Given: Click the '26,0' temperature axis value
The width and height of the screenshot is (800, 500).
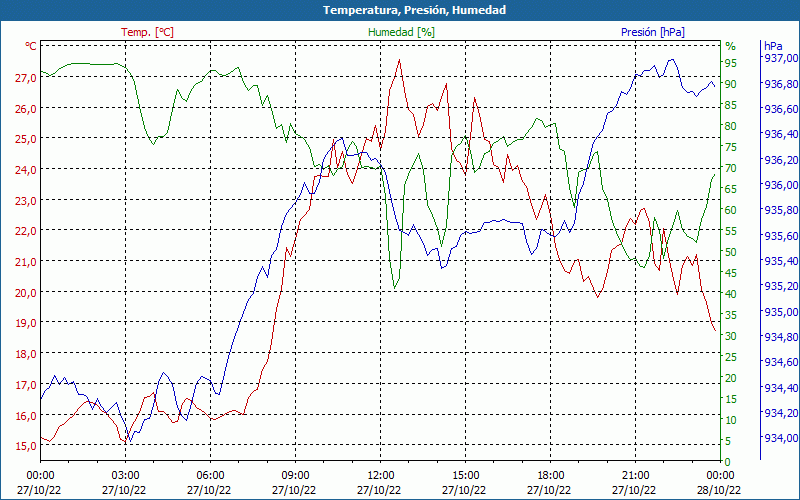Looking at the screenshot, I should [26, 108].
